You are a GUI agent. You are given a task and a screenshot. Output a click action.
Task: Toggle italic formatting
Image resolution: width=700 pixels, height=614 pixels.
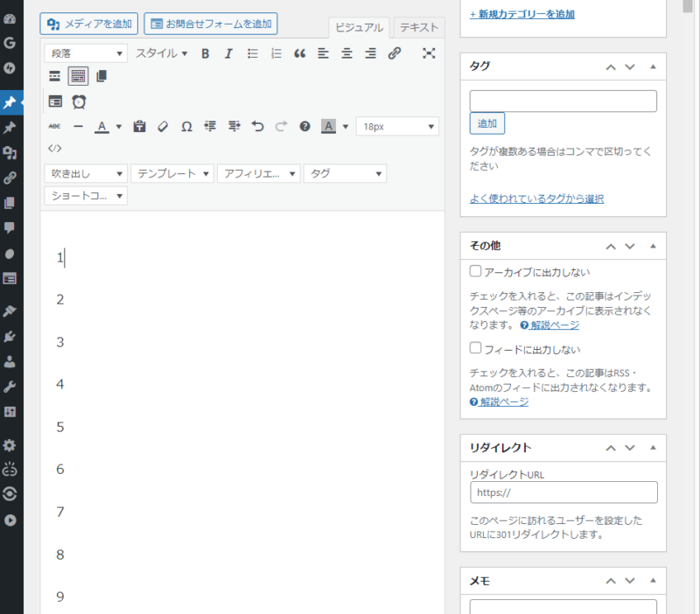pyautogui.click(x=228, y=53)
